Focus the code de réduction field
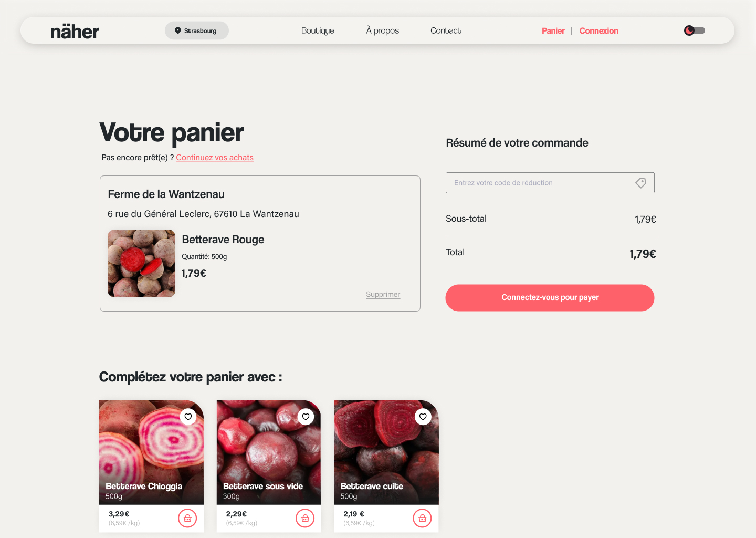This screenshot has width=756, height=538. point(550,183)
